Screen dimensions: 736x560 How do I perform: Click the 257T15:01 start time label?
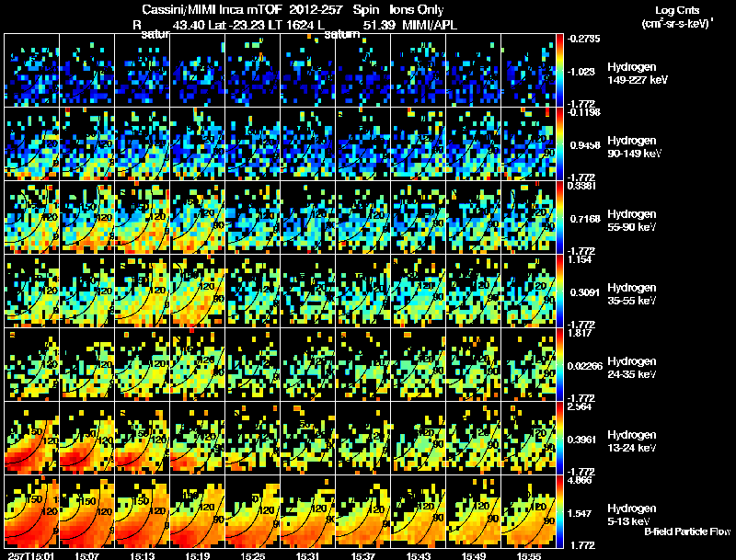click(x=31, y=555)
